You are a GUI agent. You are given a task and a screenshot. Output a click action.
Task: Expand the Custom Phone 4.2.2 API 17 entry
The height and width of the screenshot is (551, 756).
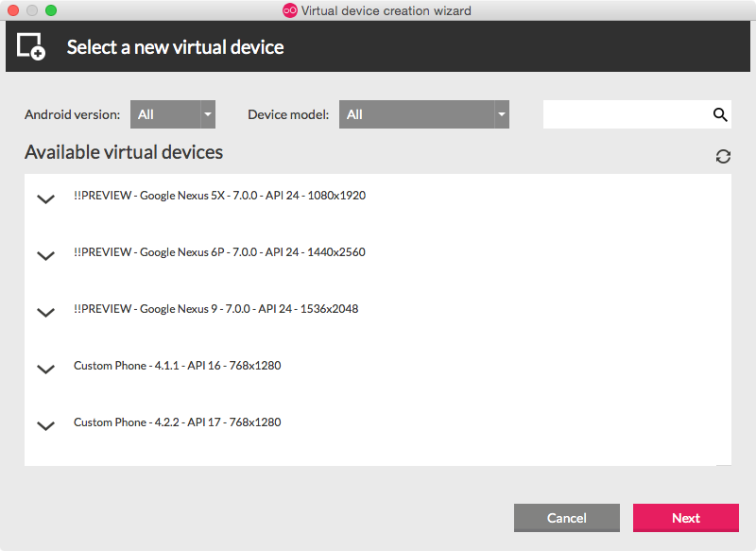45,425
